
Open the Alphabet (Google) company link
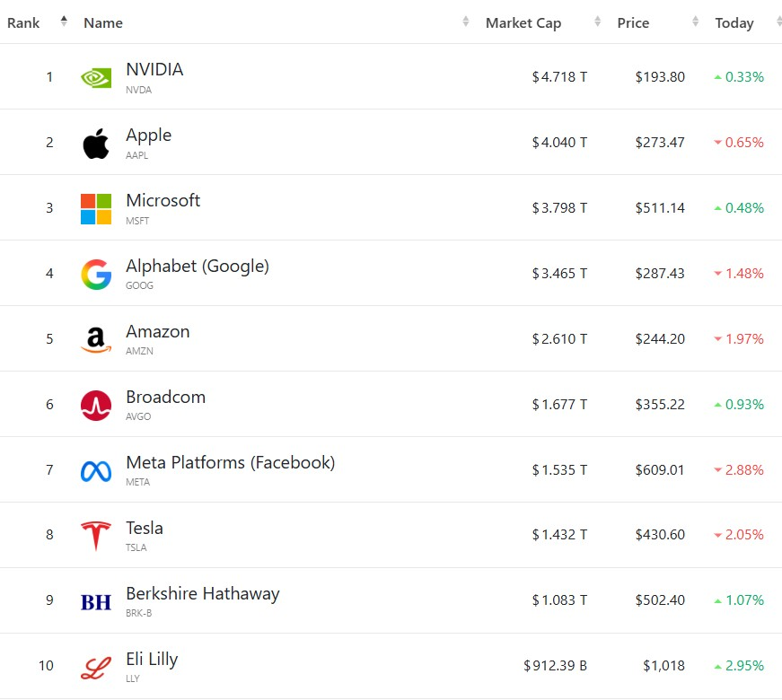point(198,267)
